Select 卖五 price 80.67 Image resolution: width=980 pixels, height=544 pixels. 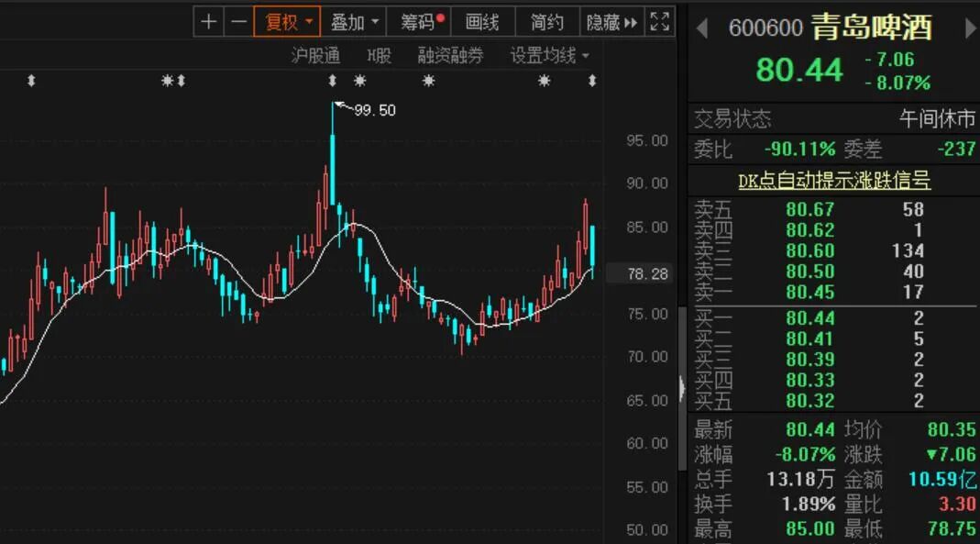[810, 209]
